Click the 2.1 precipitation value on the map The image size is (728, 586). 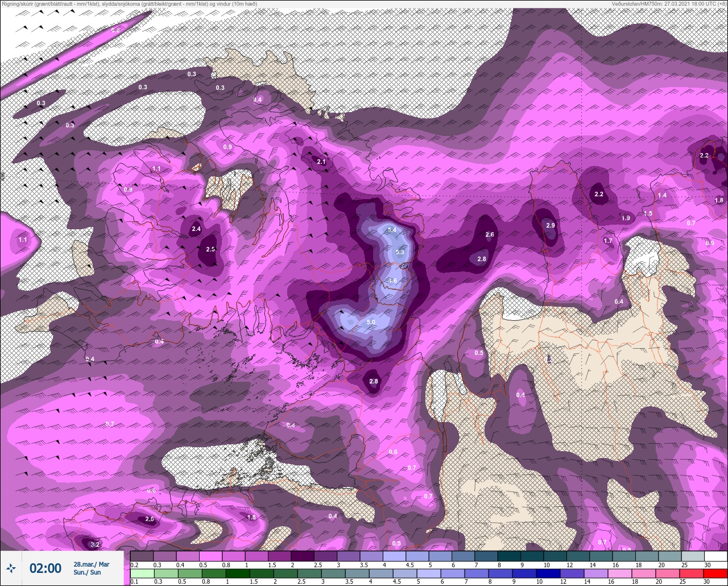click(x=321, y=162)
